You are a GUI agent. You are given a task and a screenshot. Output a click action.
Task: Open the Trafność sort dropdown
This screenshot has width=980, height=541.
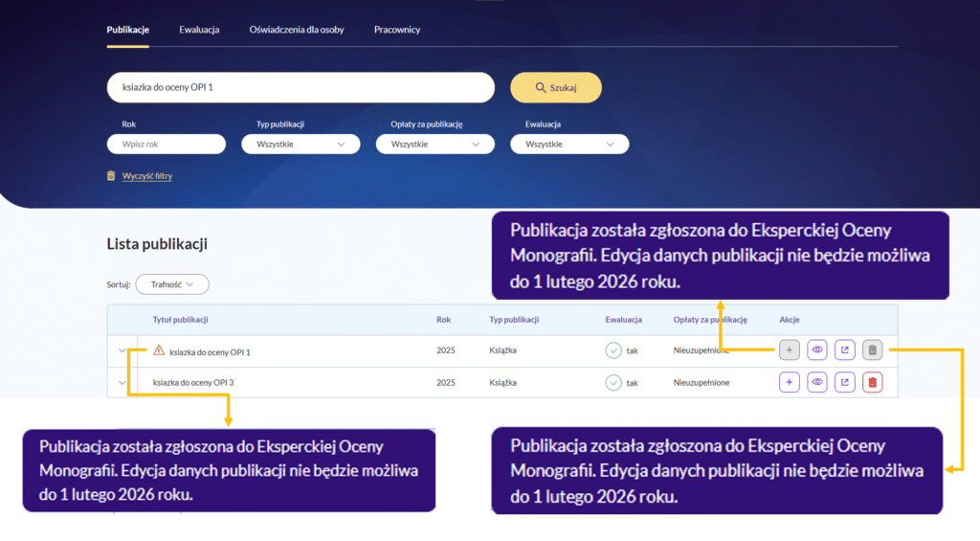[172, 284]
